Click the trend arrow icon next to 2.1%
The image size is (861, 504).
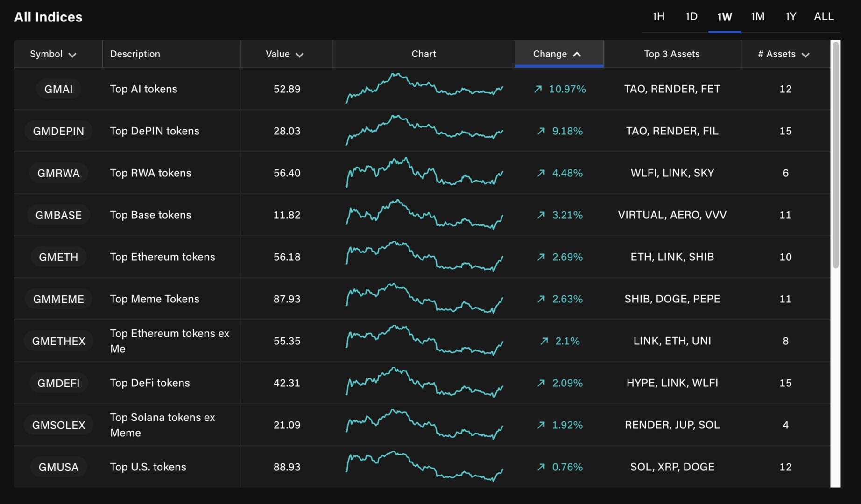click(x=544, y=341)
